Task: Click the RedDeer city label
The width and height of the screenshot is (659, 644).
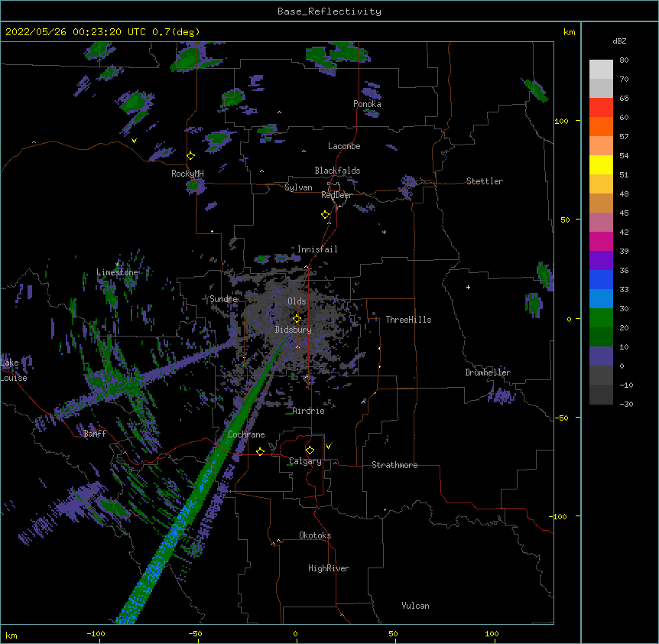Action: 336,195
